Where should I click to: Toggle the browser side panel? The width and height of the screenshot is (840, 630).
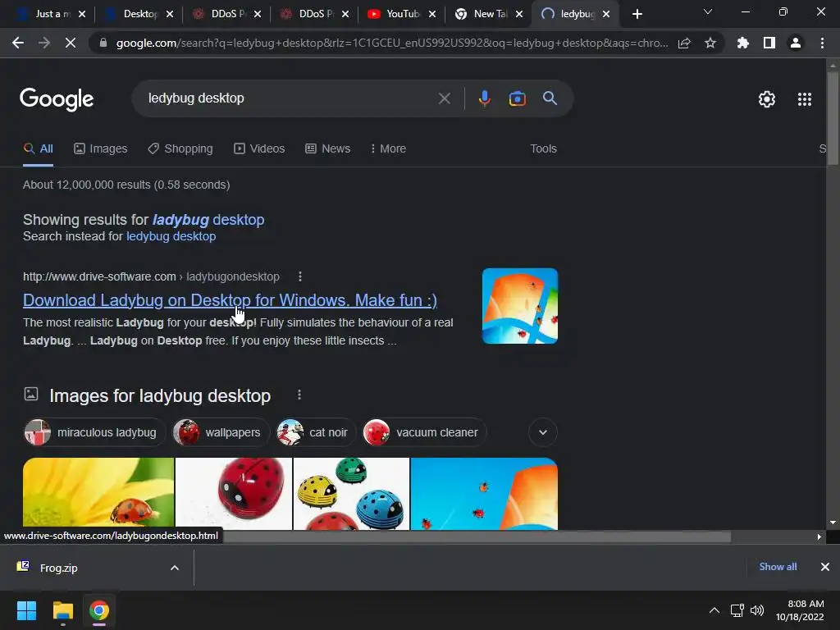[x=769, y=43]
